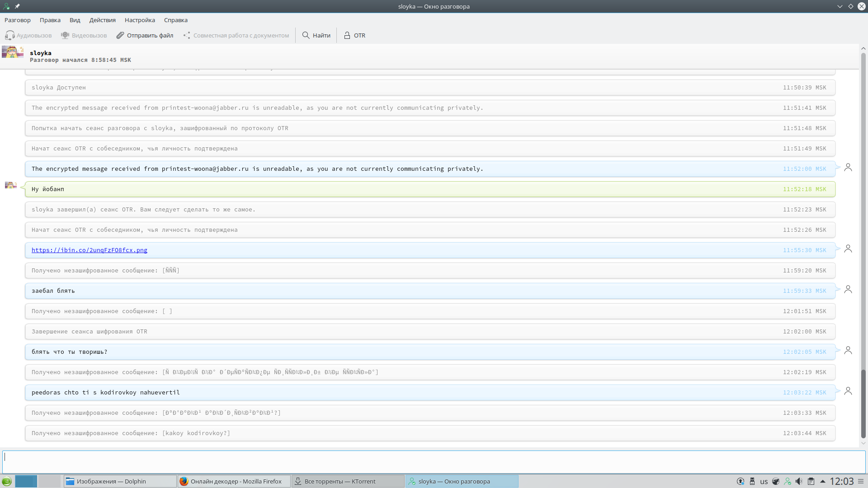Toggle the pin-on-all-desktops titlebar icon
Screen dimensions: 868x488
pos(17,6)
